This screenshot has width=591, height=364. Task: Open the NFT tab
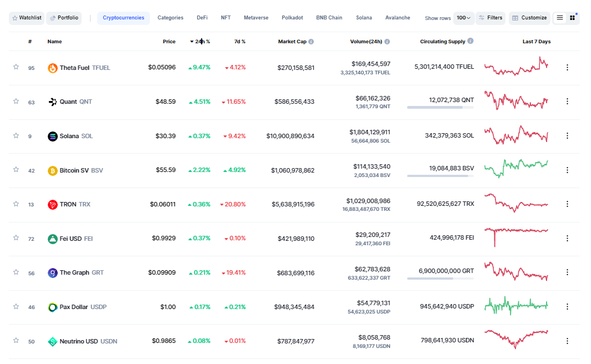click(x=226, y=18)
